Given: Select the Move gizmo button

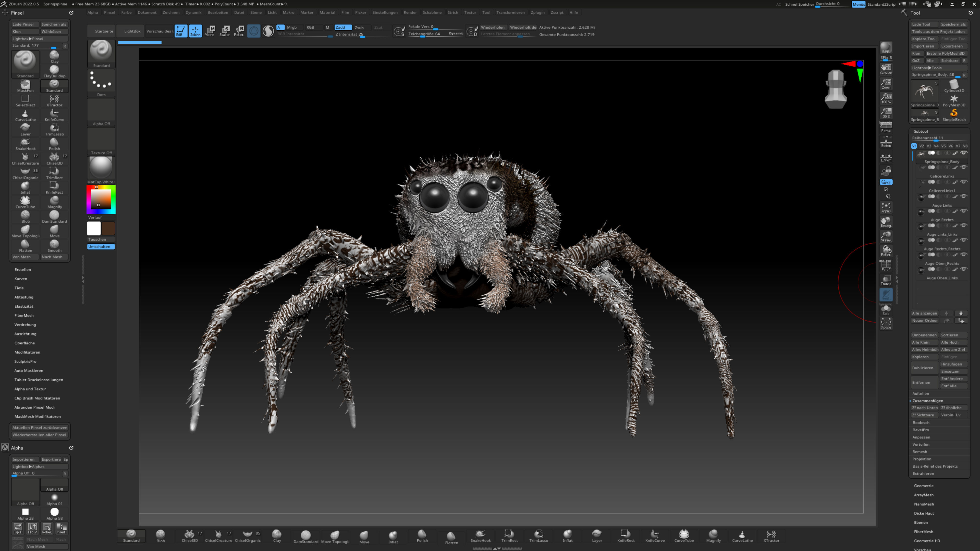Looking at the screenshot, I should point(210,31).
